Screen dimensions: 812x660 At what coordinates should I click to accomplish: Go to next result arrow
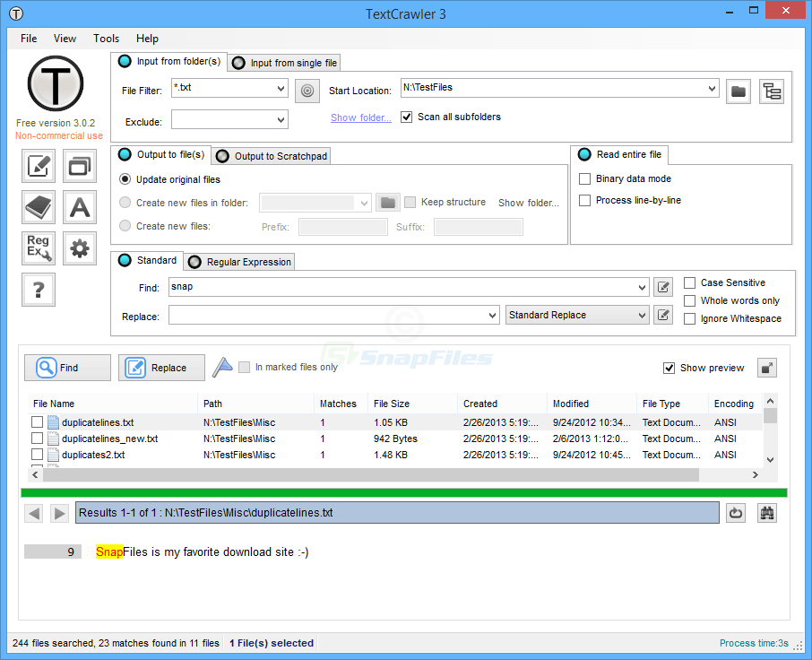pyautogui.click(x=59, y=514)
